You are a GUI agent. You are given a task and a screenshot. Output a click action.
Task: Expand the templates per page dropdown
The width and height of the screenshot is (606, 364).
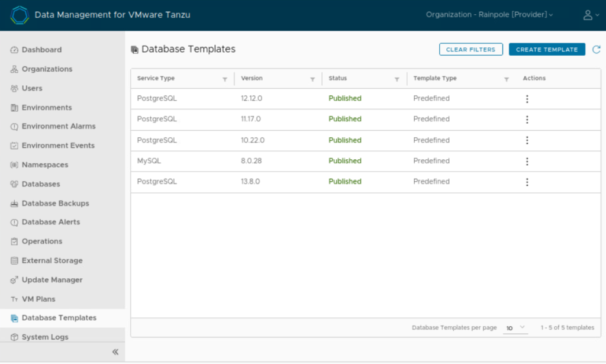click(514, 327)
